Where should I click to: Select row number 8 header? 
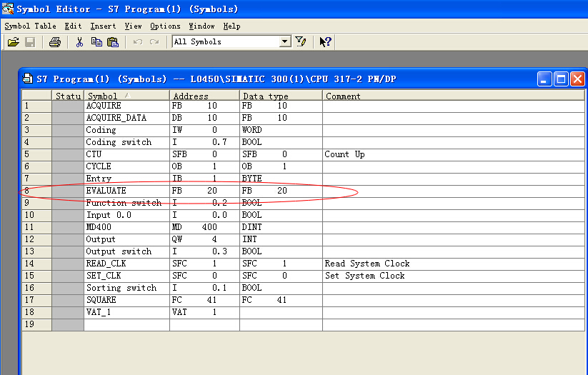[x=36, y=191]
